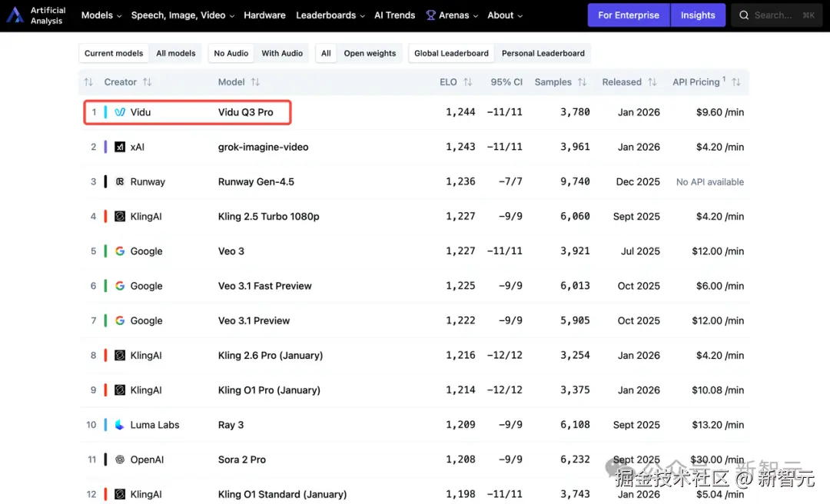Click Google logo in Veo 3.1 Fast Preview row
This screenshot has height=504, width=830.
pyautogui.click(x=120, y=286)
